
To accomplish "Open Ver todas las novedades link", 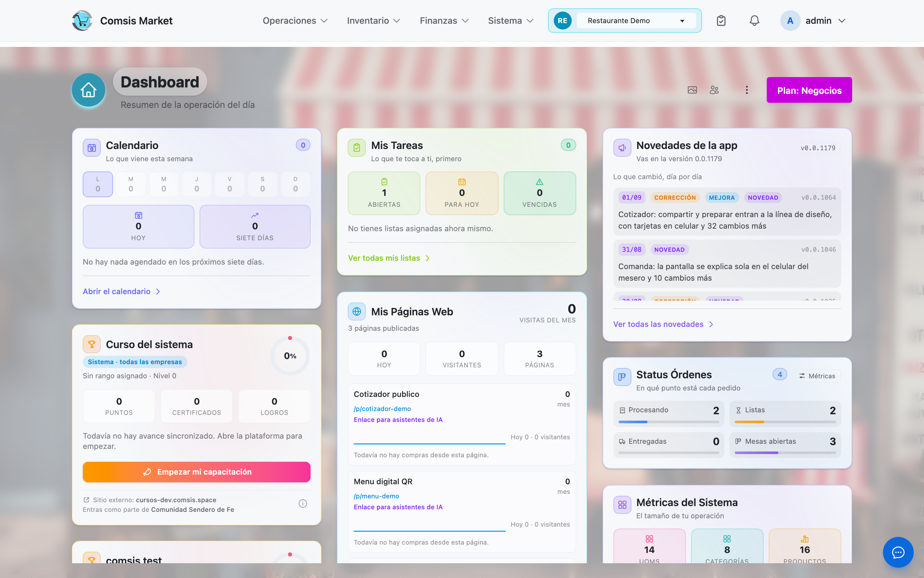I will click(663, 324).
